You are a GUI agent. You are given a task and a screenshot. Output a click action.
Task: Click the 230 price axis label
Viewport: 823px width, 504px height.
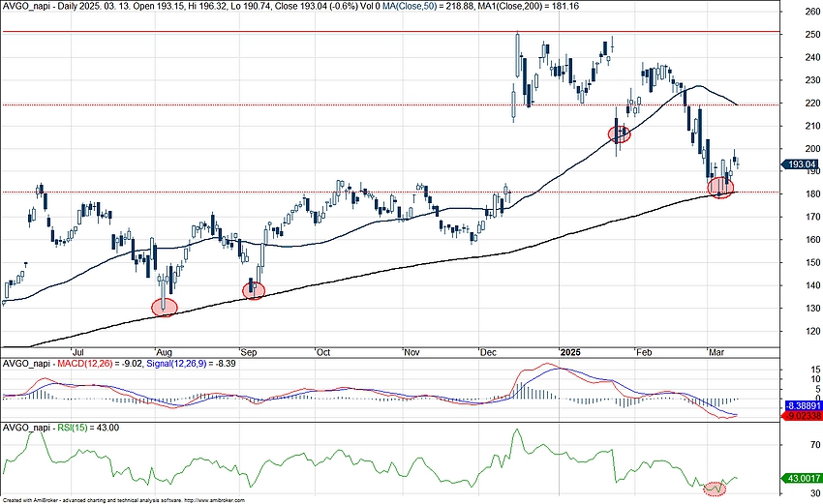tap(812, 80)
